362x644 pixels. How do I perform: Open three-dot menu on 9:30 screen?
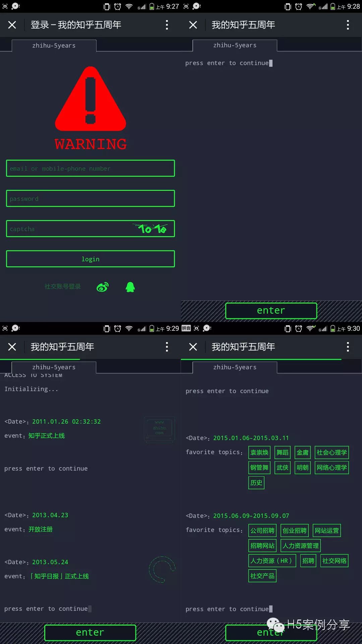point(348,347)
